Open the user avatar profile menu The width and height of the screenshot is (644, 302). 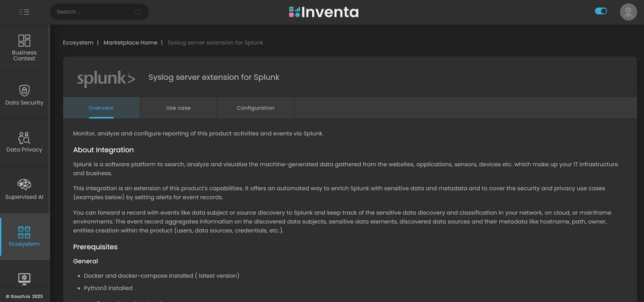point(628,12)
